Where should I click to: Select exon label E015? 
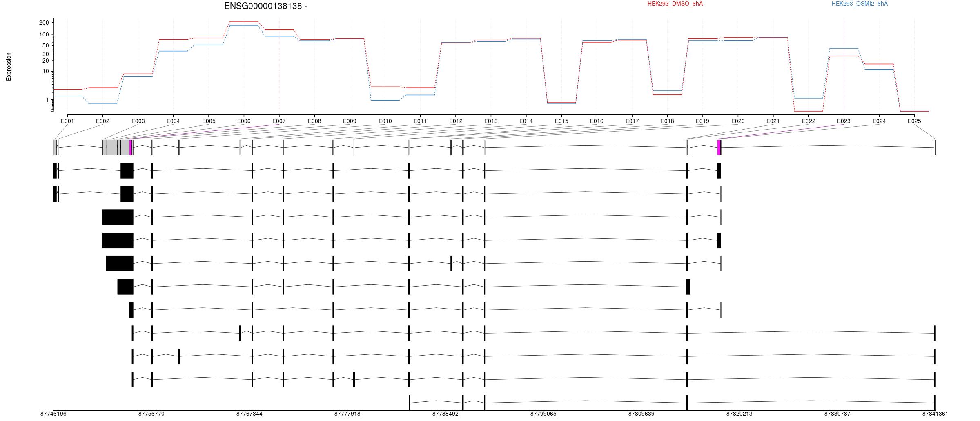tap(561, 121)
